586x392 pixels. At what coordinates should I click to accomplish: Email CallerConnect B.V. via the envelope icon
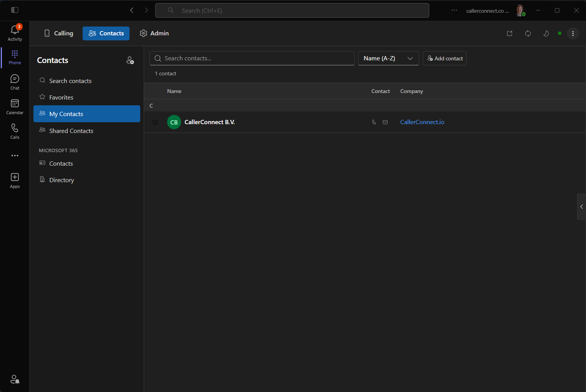(385, 122)
